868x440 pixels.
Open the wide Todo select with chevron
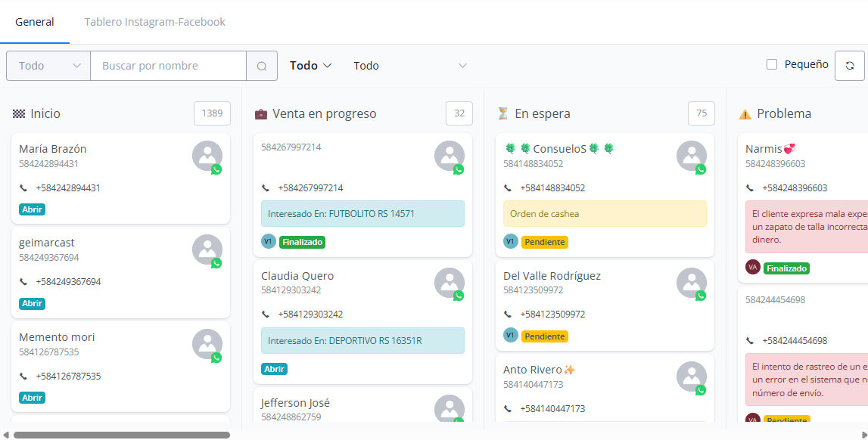coord(410,66)
